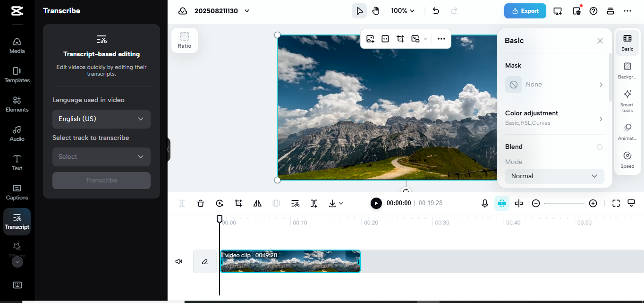Select the video clip thumbnail on the timeline

[x=290, y=261]
